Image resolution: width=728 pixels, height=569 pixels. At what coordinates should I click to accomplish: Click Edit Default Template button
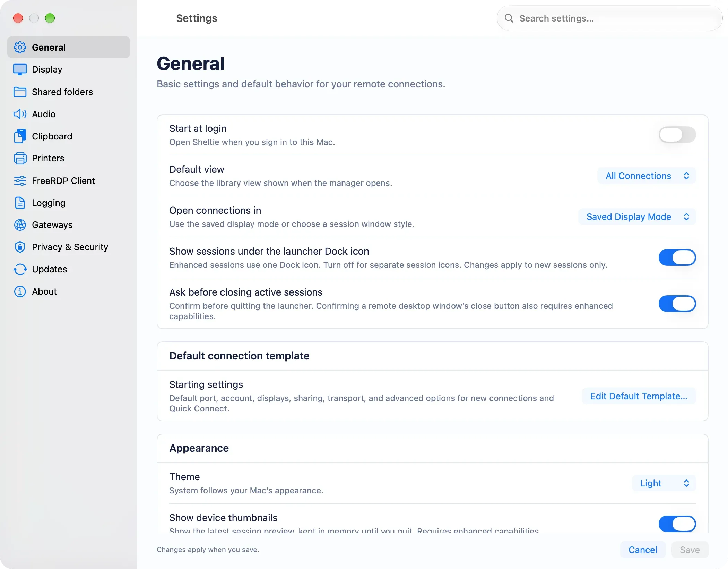pyautogui.click(x=639, y=396)
